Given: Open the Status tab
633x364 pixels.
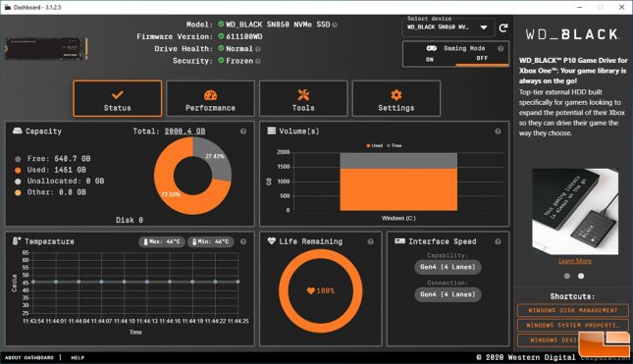Looking at the screenshot, I should coord(118,98).
